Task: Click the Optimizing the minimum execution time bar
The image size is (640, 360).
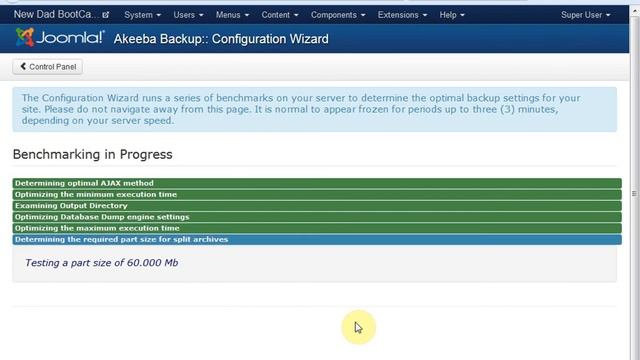Action: tap(317, 195)
